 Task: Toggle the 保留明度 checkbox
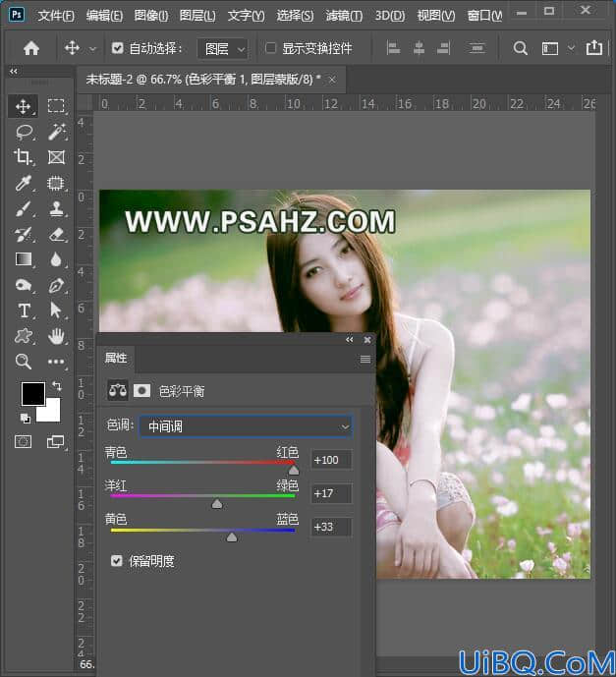(117, 561)
